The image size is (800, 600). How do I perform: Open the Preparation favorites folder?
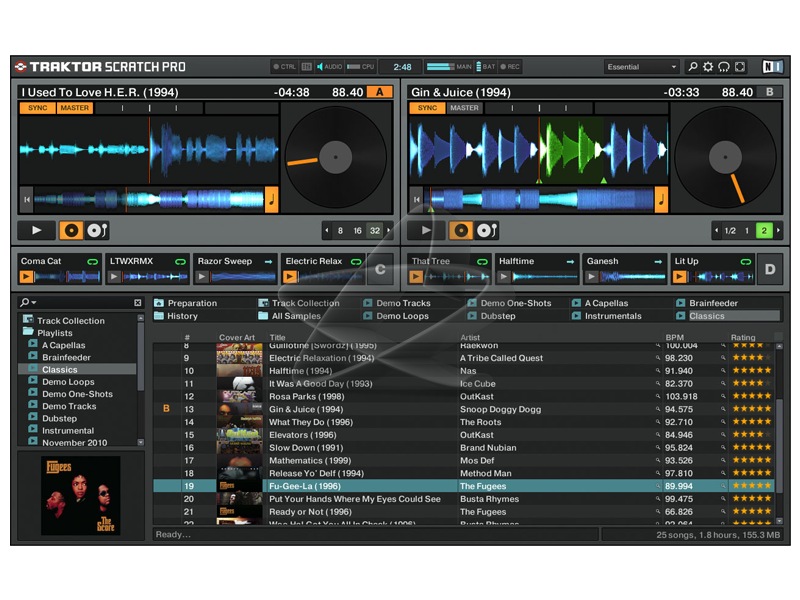point(192,303)
